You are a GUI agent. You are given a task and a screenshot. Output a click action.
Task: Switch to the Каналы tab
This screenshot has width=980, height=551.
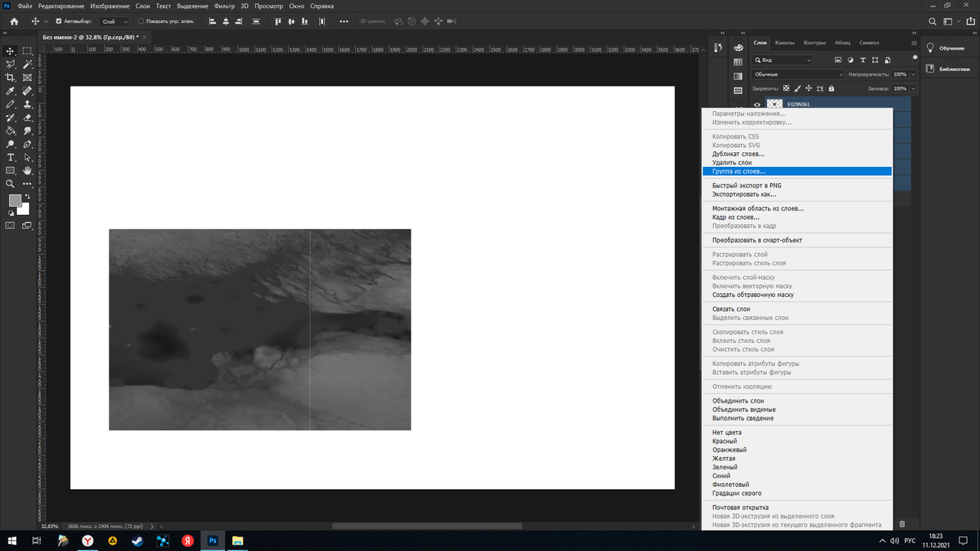[784, 43]
